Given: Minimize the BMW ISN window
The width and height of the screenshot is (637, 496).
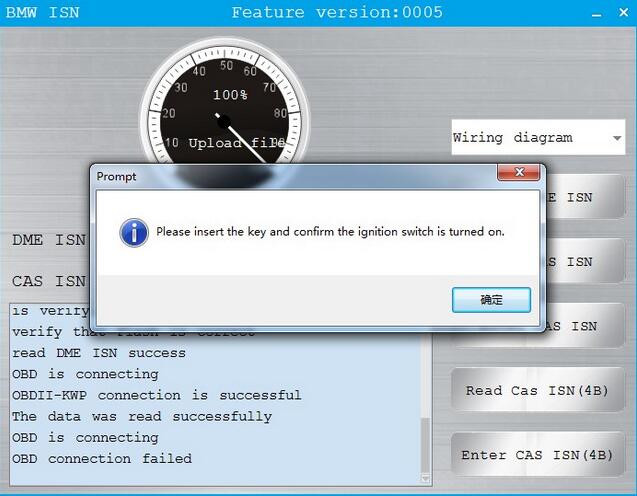Looking at the screenshot, I should [596, 13].
